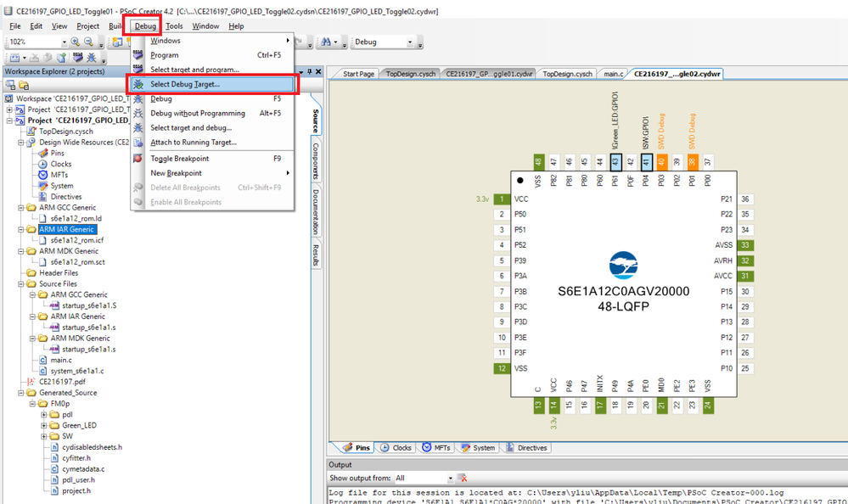Collapse the Source Files folder
Image resolution: width=848 pixels, height=504 pixels.
coord(21,283)
